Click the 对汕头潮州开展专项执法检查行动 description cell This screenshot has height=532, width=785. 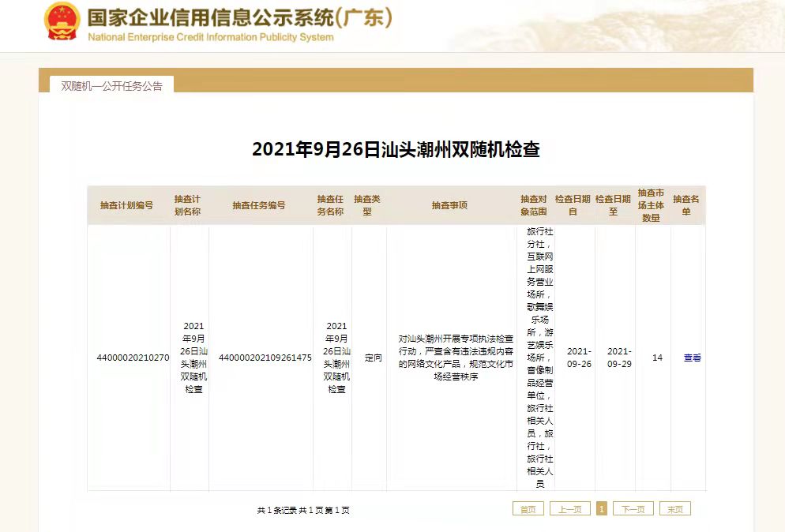(x=456, y=358)
